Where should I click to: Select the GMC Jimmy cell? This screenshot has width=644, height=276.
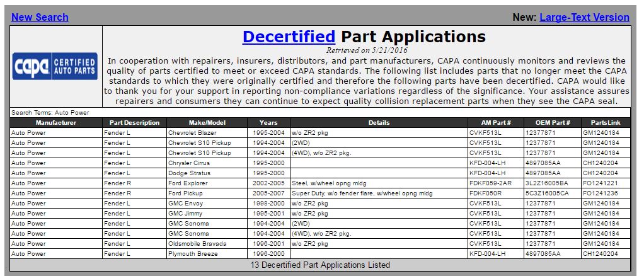pyautogui.click(x=207, y=214)
